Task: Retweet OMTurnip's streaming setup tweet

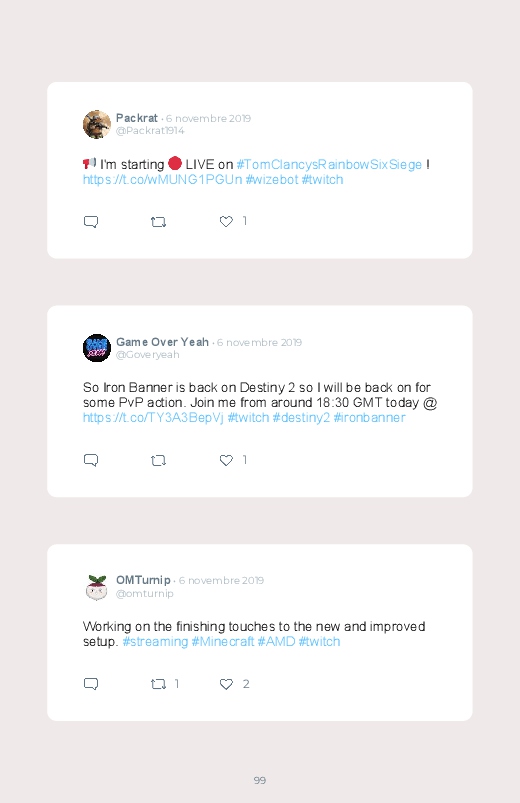Action: [158, 684]
